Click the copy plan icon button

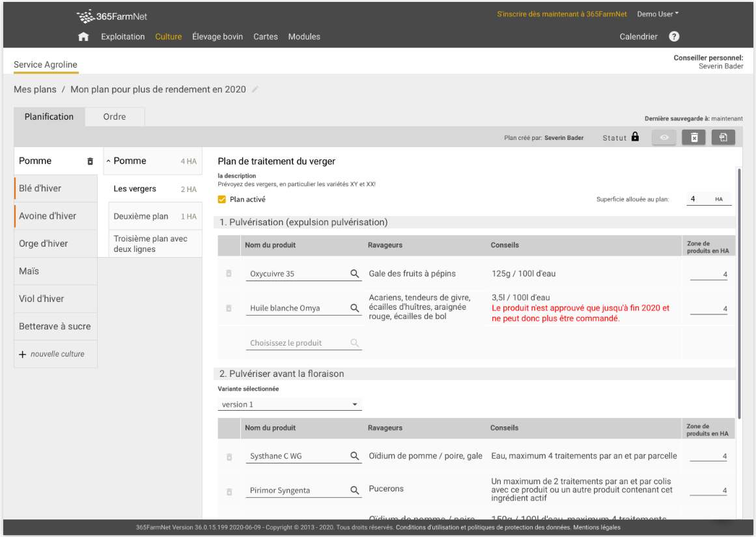(x=723, y=137)
